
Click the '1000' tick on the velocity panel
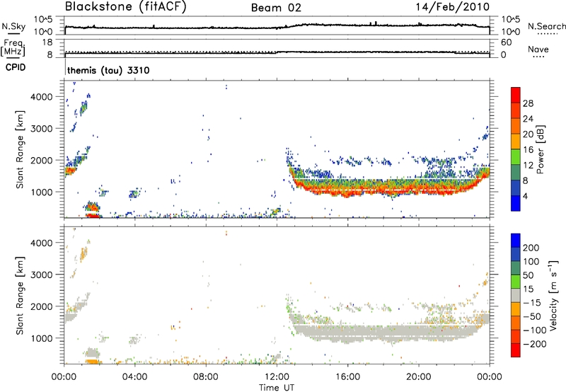click(x=42, y=338)
